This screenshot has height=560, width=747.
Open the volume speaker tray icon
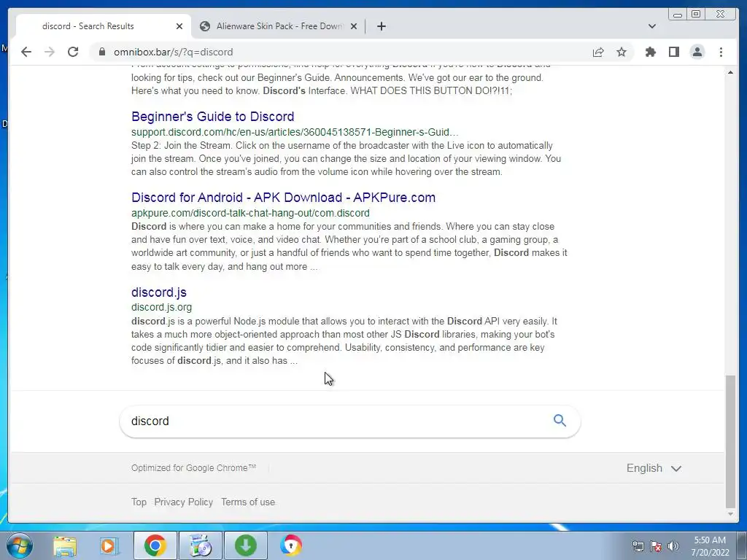pos(673,546)
